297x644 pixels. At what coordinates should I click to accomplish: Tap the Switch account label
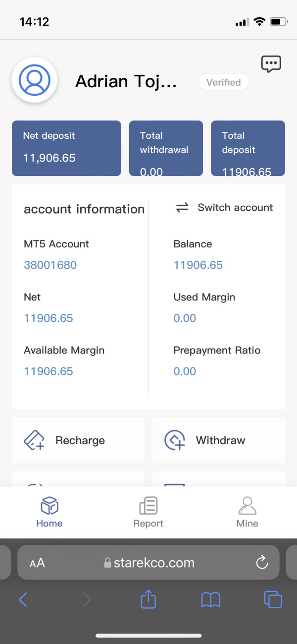pos(235,208)
